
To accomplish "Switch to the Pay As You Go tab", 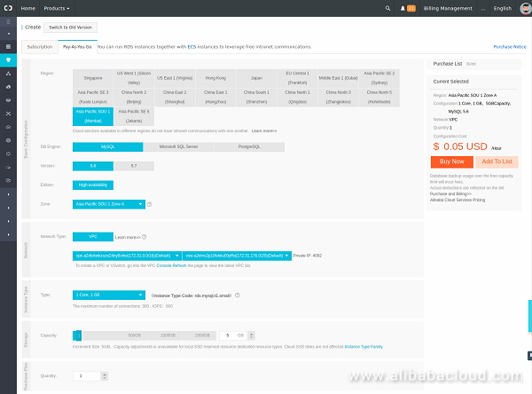I will coord(77,47).
